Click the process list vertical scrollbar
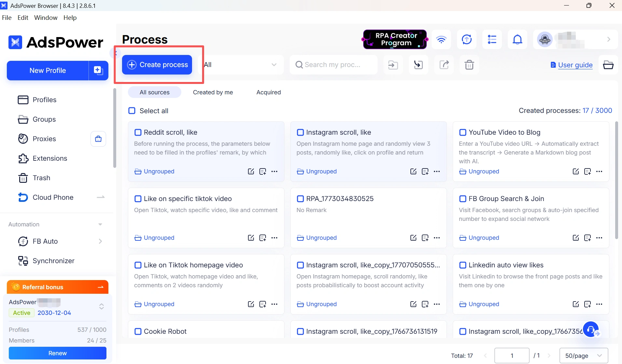Screen dimensions: 622x364 click(x=616, y=181)
